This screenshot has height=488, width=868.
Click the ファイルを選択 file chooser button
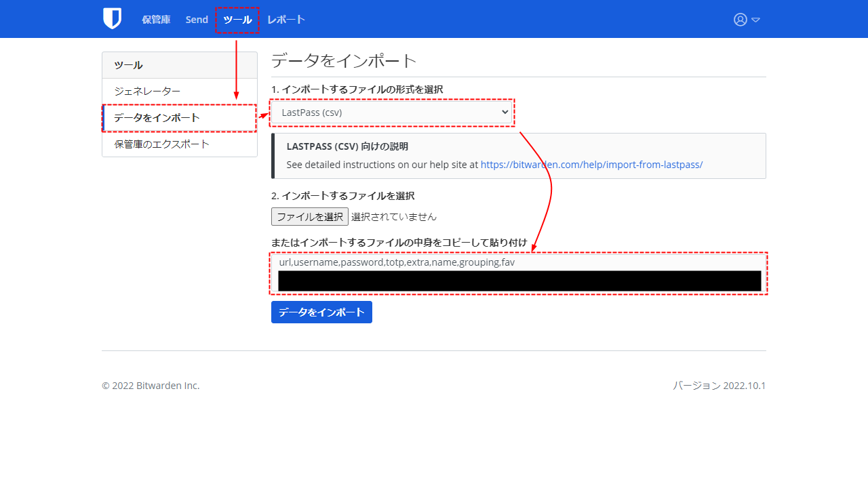click(x=310, y=217)
